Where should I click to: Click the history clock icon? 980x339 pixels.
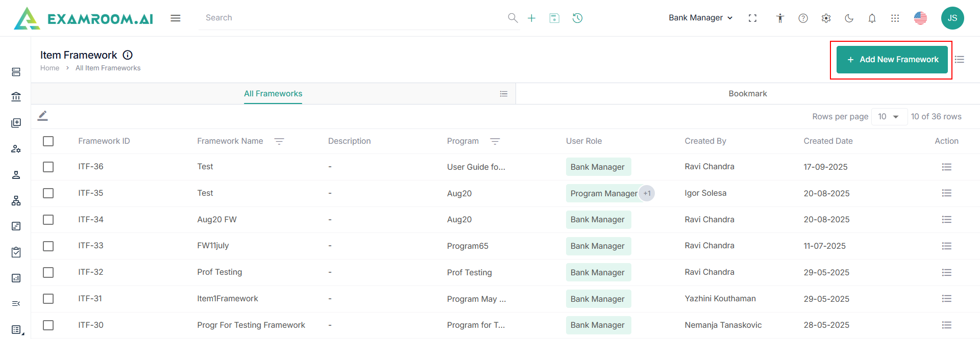click(x=577, y=18)
